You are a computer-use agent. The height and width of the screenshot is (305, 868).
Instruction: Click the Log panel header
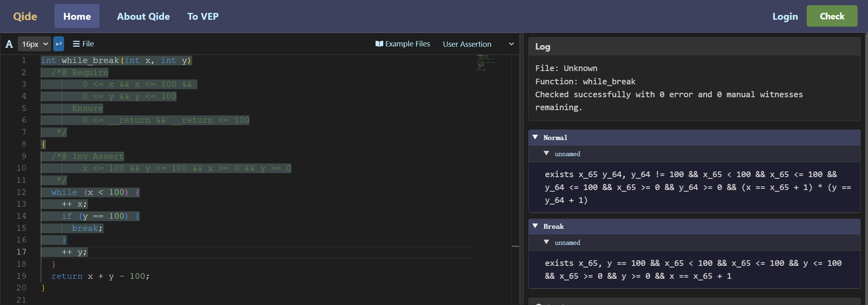(694, 46)
